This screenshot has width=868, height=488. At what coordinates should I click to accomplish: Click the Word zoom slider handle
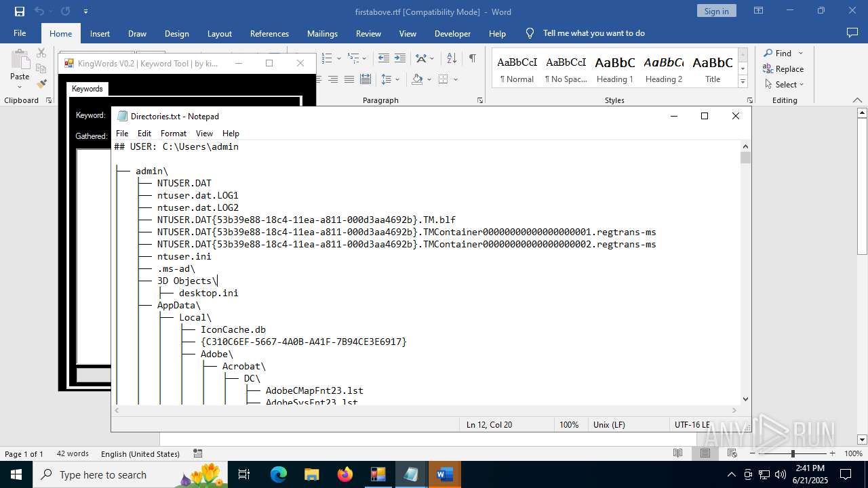[x=792, y=453]
